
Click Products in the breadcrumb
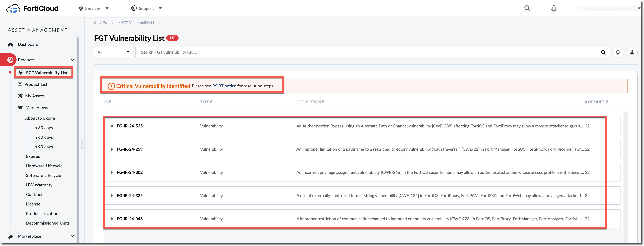click(110, 23)
